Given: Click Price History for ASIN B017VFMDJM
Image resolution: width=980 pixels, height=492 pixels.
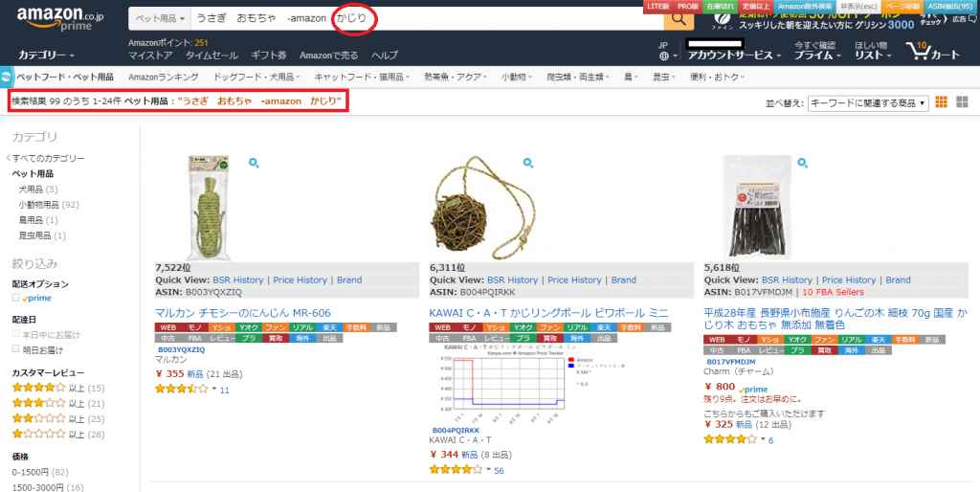Looking at the screenshot, I should [850, 280].
